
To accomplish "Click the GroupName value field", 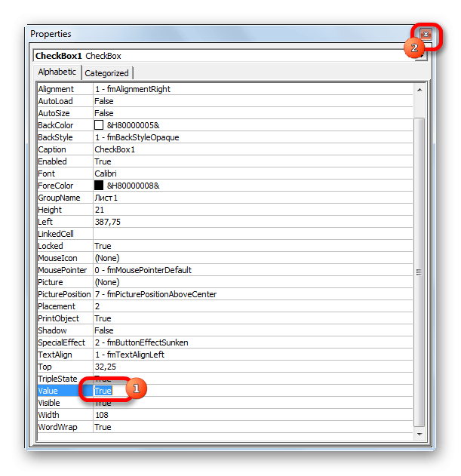I will [253, 198].
